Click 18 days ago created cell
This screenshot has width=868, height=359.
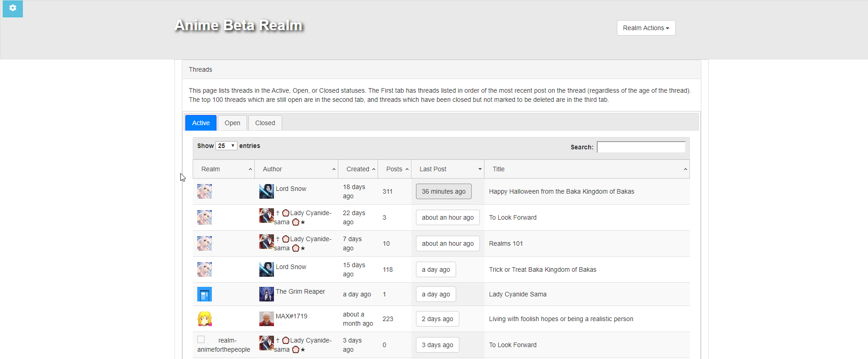[x=358, y=191]
